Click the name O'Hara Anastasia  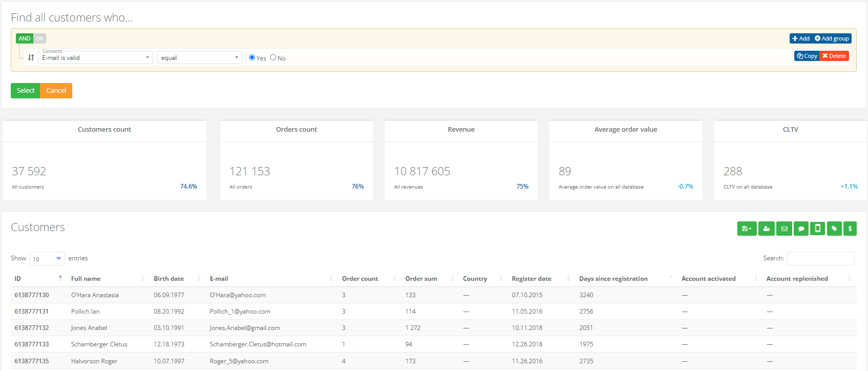point(95,295)
